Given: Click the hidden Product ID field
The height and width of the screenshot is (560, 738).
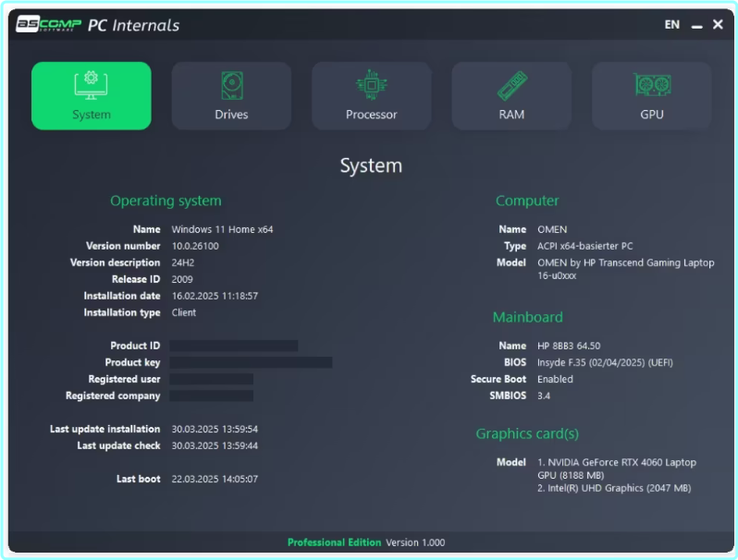Looking at the screenshot, I should [234, 346].
